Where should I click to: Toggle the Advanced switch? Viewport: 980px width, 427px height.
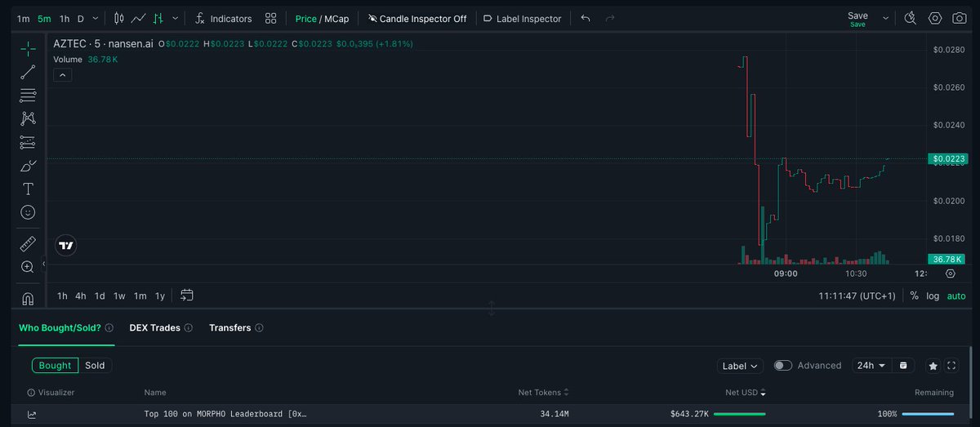pos(782,366)
